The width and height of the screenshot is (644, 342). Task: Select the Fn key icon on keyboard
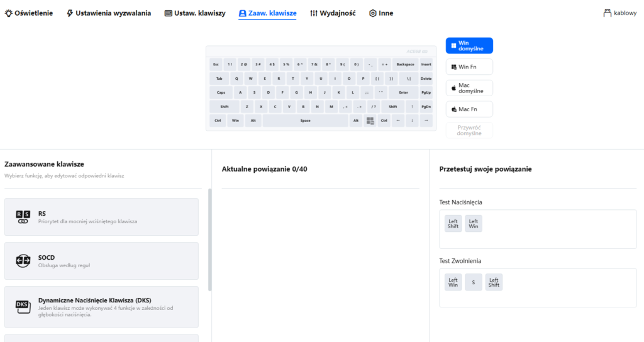coord(370,121)
